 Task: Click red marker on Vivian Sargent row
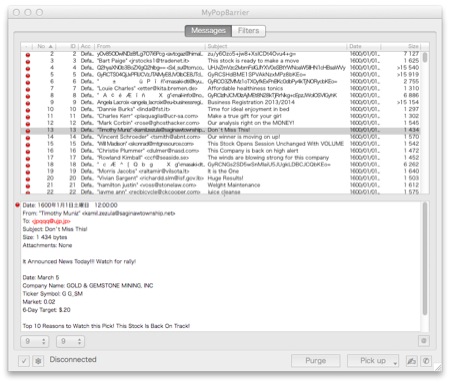(x=28, y=179)
